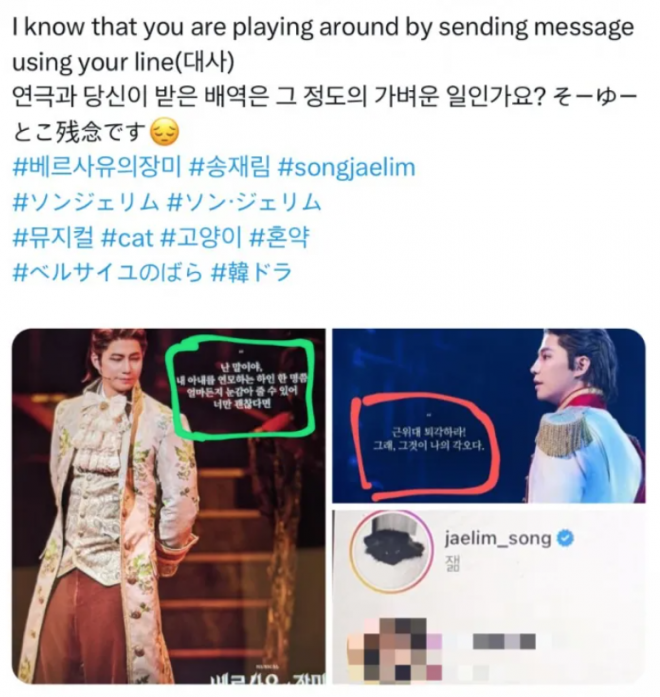Click the pensive emoji in tweet
This screenshot has height=697, width=660.
point(165,132)
